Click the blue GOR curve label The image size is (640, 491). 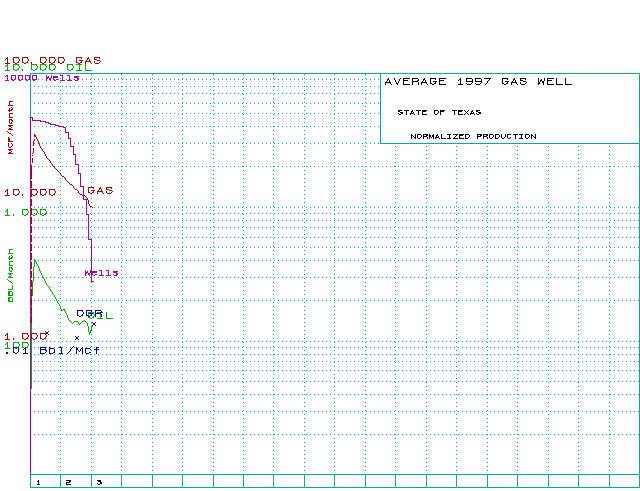click(88, 313)
